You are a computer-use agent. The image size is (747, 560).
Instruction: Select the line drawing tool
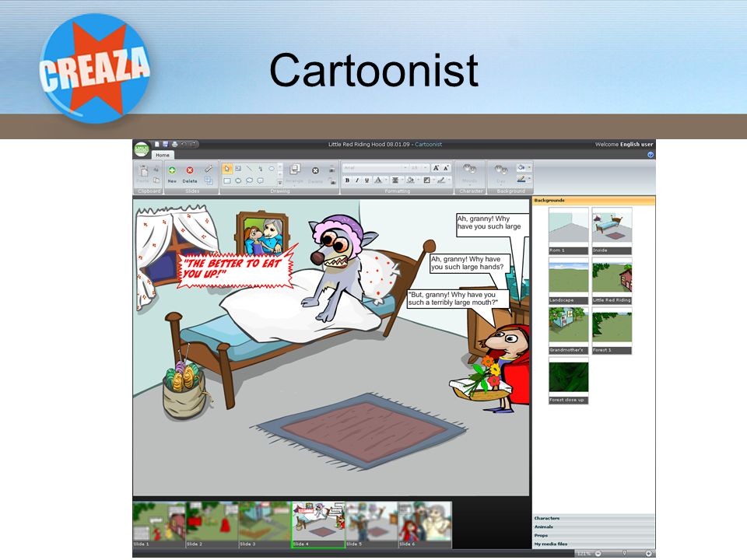[249, 169]
